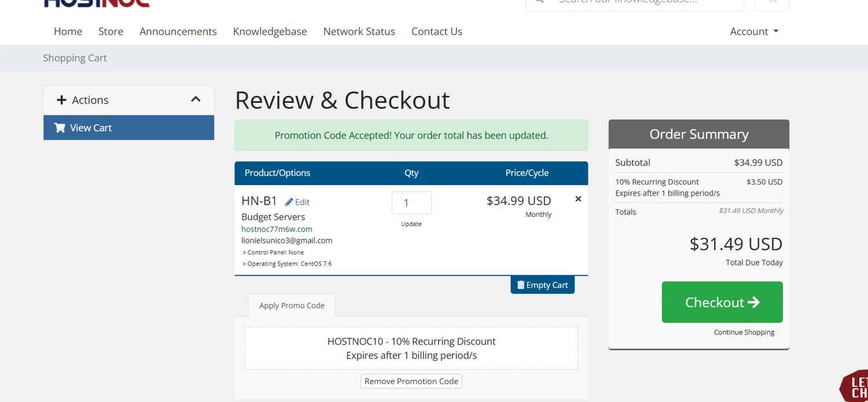The width and height of the screenshot is (868, 402).
Task: Click Update under quantity
Action: click(x=411, y=224)
